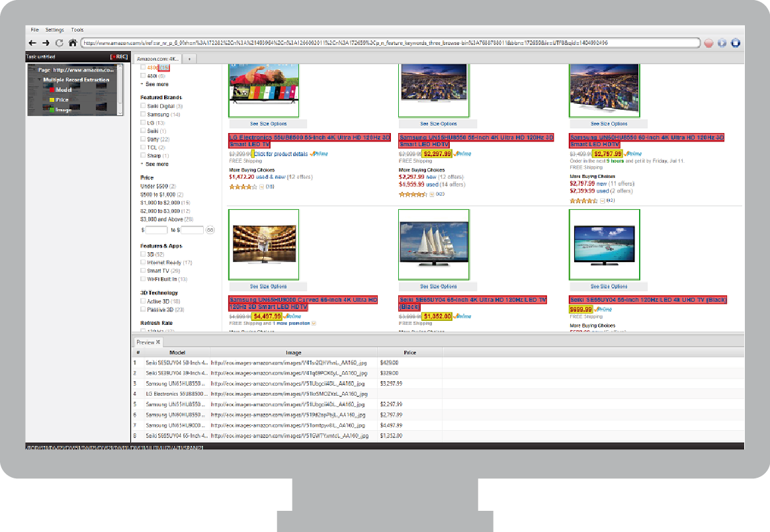Check the LG brand checkbox
Image resolution: width=770 pixels, height=532 pixels.
coord(143,122)
